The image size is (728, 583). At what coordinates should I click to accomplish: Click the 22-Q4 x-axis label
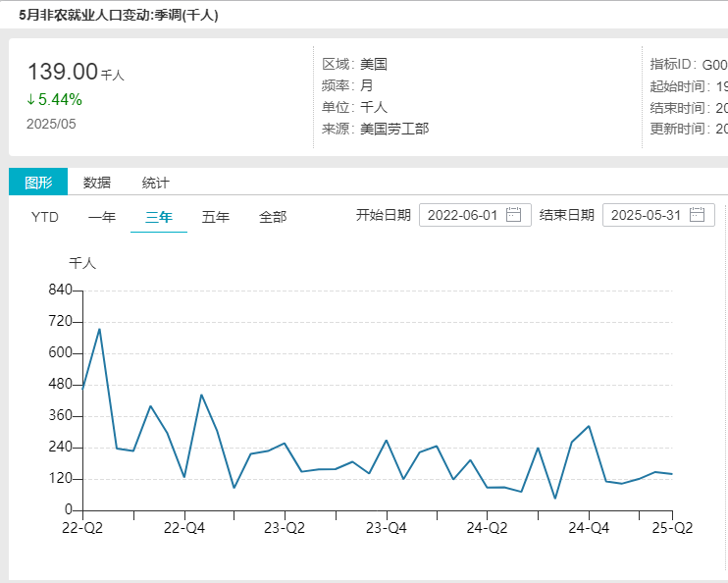(x=183, y=528)
